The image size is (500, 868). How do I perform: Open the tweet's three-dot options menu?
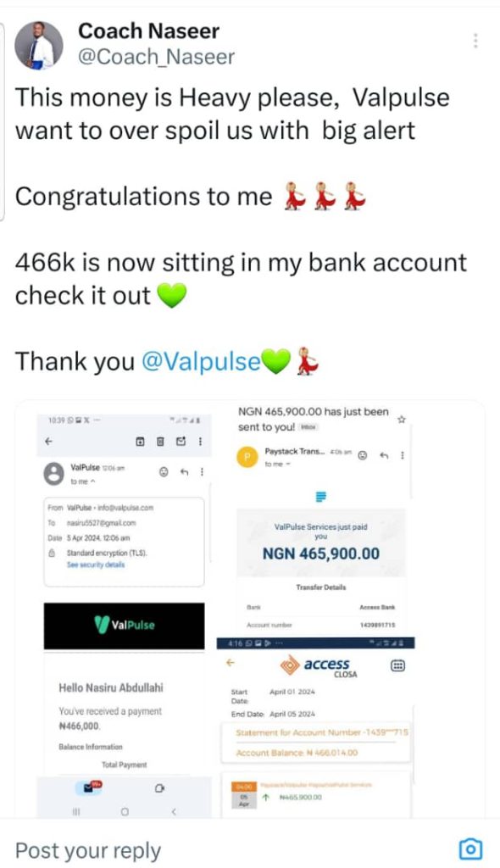pos(475,41)
